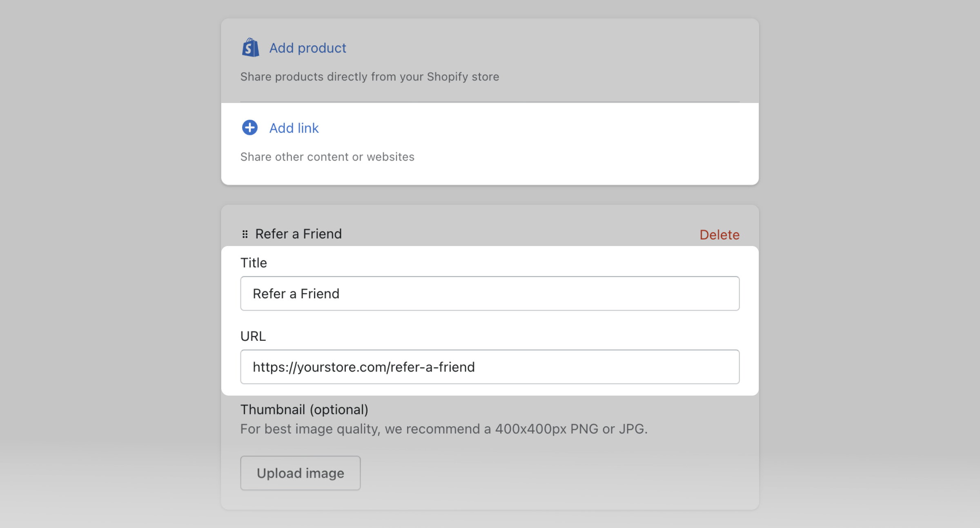The width and height of the screenshot is (980, 528).
Task: Choose Add link to share a website
Action: click(294, 128)
